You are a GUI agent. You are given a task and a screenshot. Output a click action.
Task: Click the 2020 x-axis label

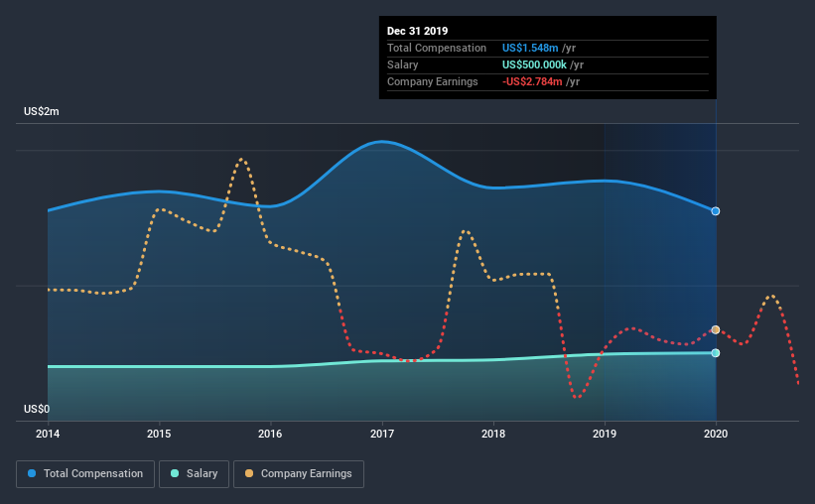pyautogui.click(x=716, y=434)
